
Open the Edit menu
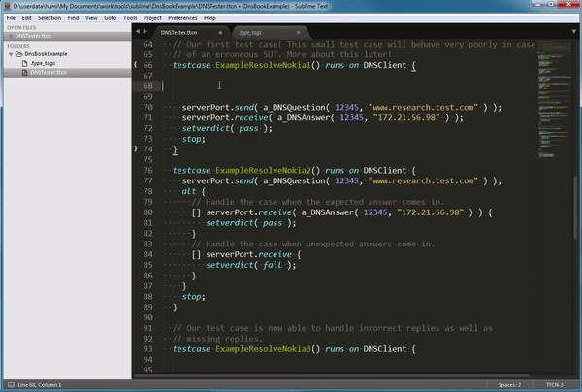click(26, 17)
